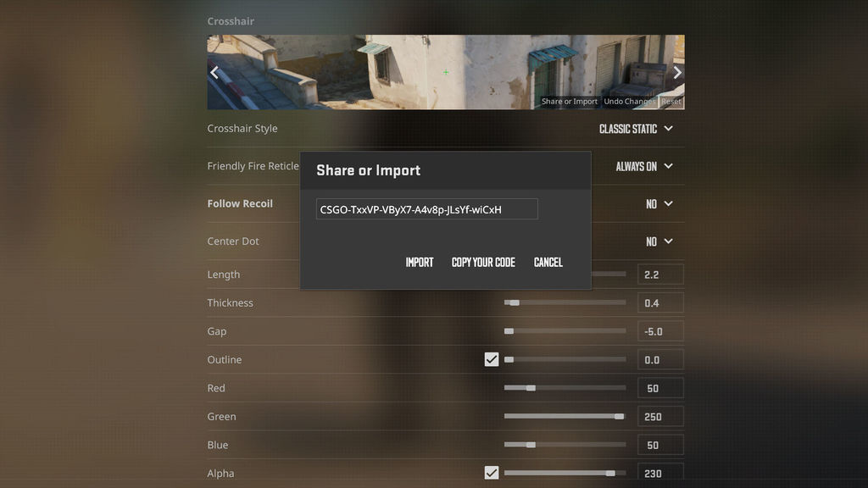Adjust the Red color slider
The height and width of the screenshot is (488, 868).
(565, 388)
